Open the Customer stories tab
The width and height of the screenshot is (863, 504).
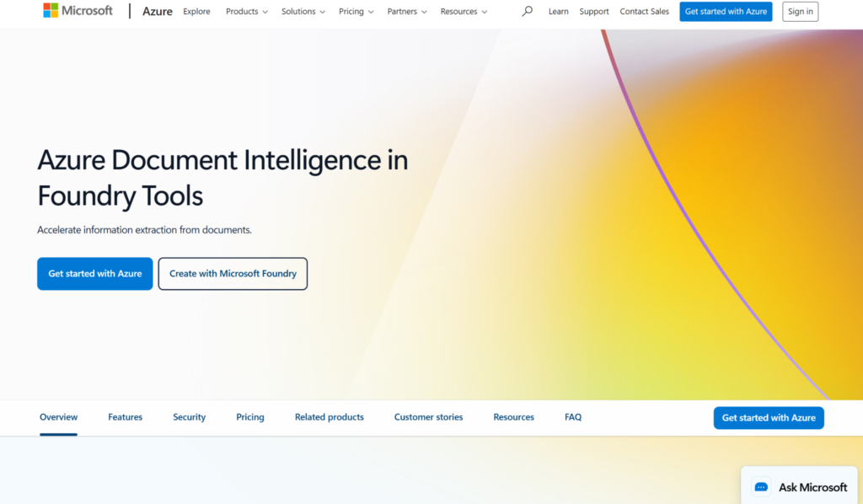pos(428,417)
